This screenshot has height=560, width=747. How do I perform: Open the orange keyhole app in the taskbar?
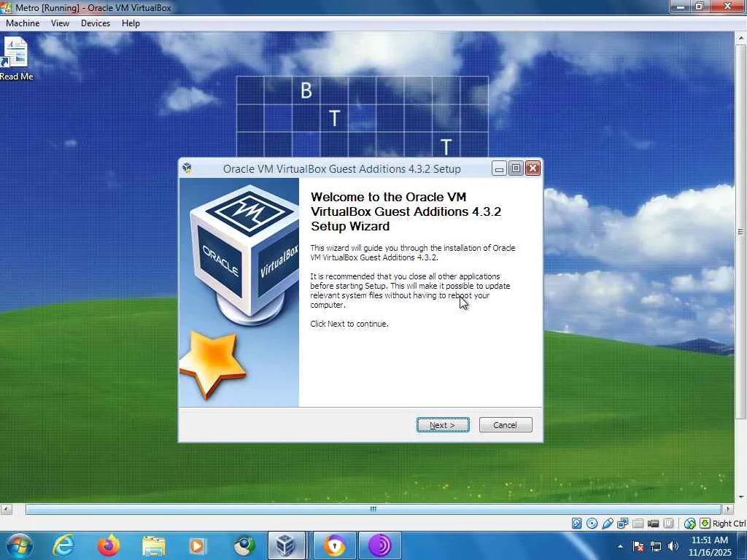[x=335, y=545]
